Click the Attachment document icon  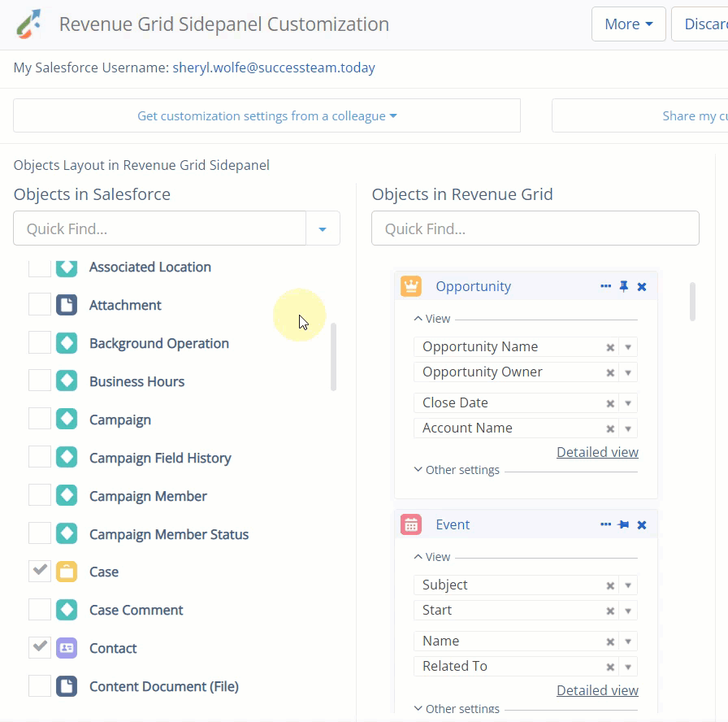pos(67,305)
